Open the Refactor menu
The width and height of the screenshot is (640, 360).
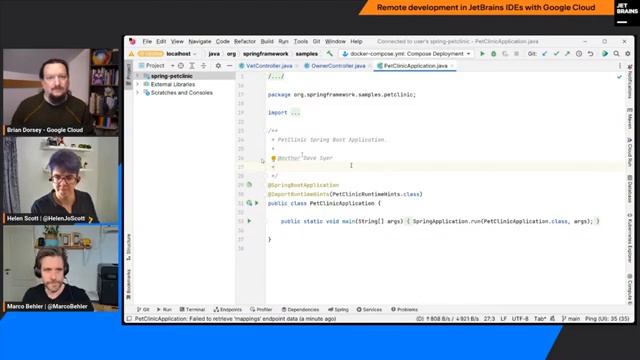pyautogui.click(x=245, y=42)
